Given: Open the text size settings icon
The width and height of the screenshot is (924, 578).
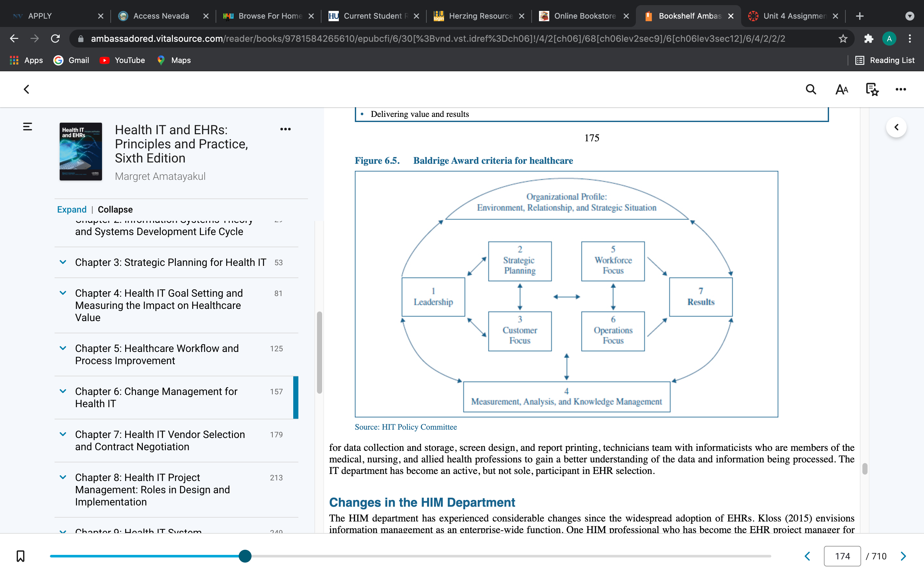Looking at the screenshot, I should (x=842, y=90).
